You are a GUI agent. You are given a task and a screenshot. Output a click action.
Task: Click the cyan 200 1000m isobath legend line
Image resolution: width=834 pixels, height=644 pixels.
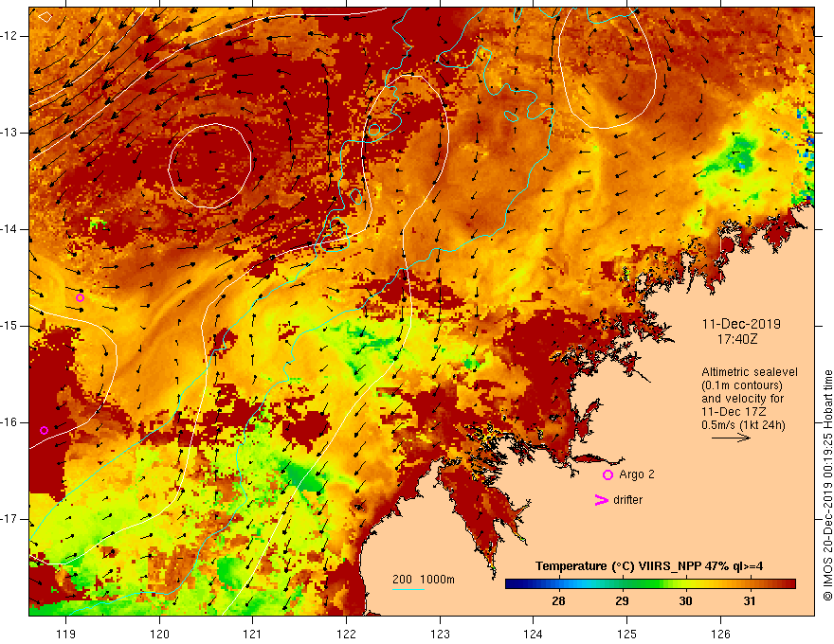pyautogui.click(x=408, y=590)
